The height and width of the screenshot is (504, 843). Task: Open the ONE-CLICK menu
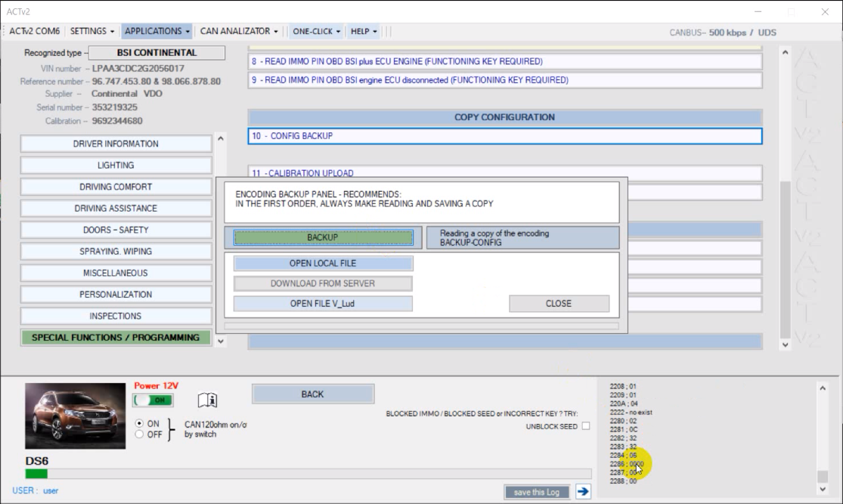point(316,31)
